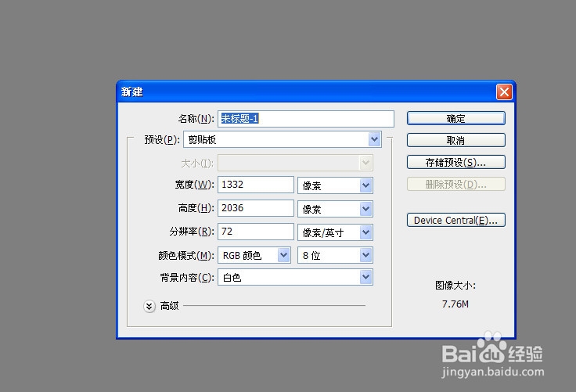This screenshot has height=392, width=576.
Task: Click the 确定 button
Action: [456, 119]
